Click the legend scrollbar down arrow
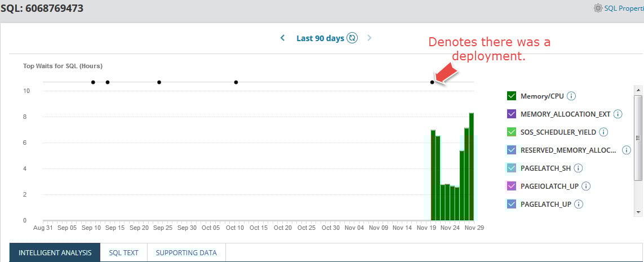 click(638, 212)
